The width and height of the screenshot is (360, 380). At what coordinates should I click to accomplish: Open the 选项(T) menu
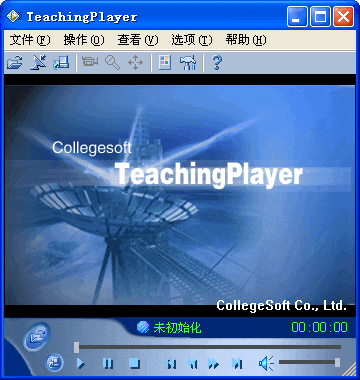pyautogui.click(x=191, y=40)
